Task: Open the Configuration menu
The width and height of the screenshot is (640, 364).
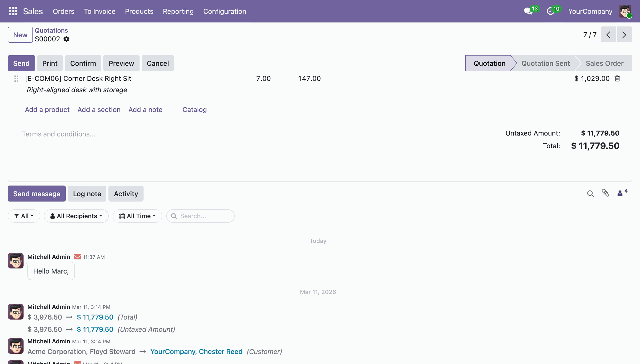Action: [225, 11]
